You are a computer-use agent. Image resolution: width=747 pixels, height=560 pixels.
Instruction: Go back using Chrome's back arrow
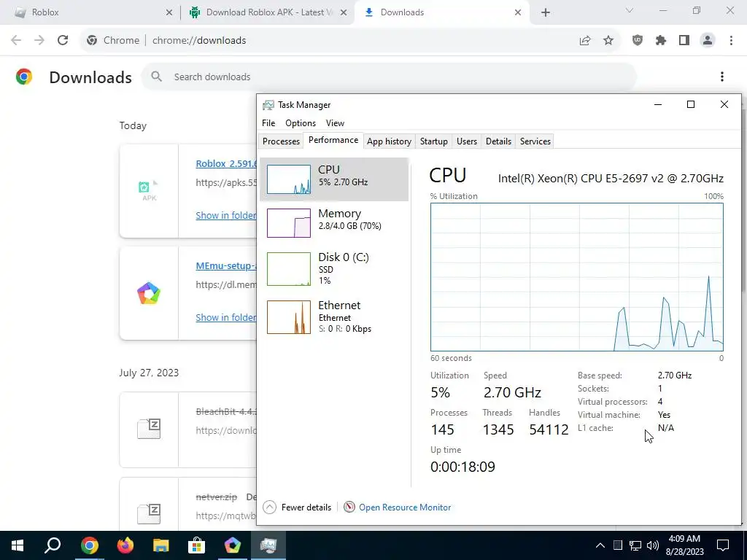[x=16, y=41]
